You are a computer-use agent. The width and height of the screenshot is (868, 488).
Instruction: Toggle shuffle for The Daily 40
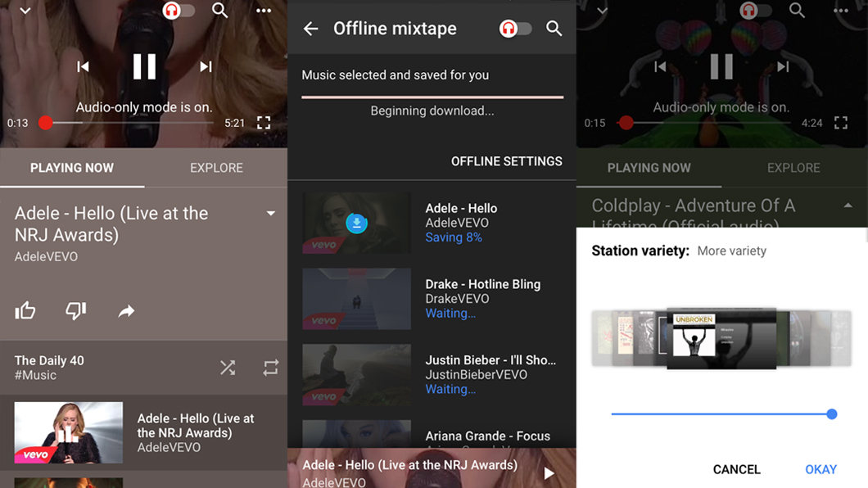point(228,368)
